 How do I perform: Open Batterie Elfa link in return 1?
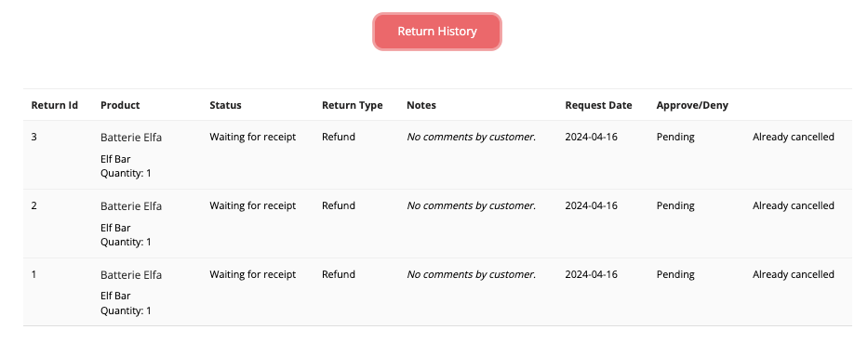(x=131, y=275)
